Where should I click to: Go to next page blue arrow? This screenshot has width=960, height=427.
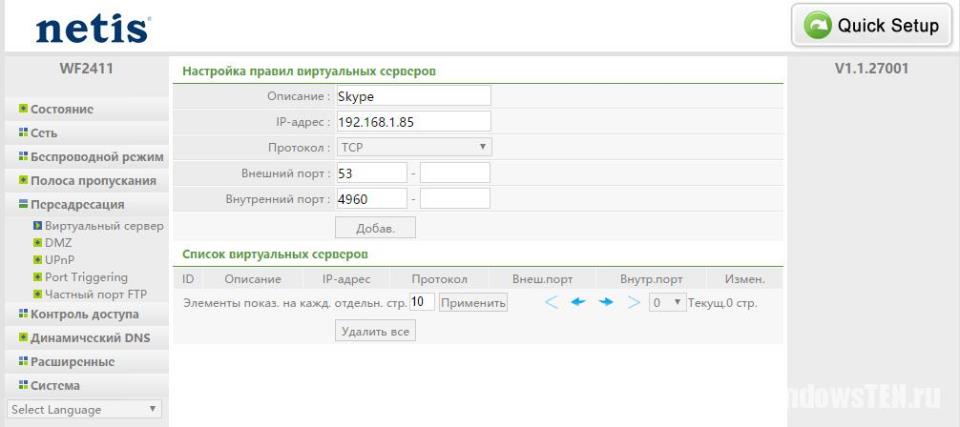tap(605, 302)
